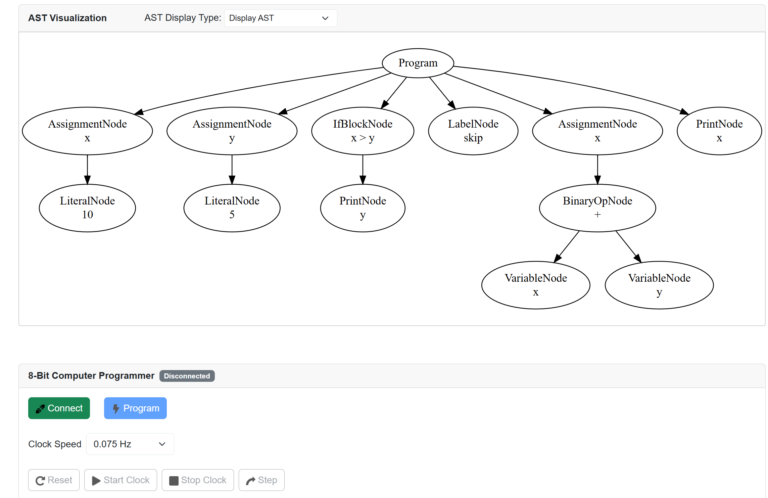Click the Clock Speed label

click(54, 444)
